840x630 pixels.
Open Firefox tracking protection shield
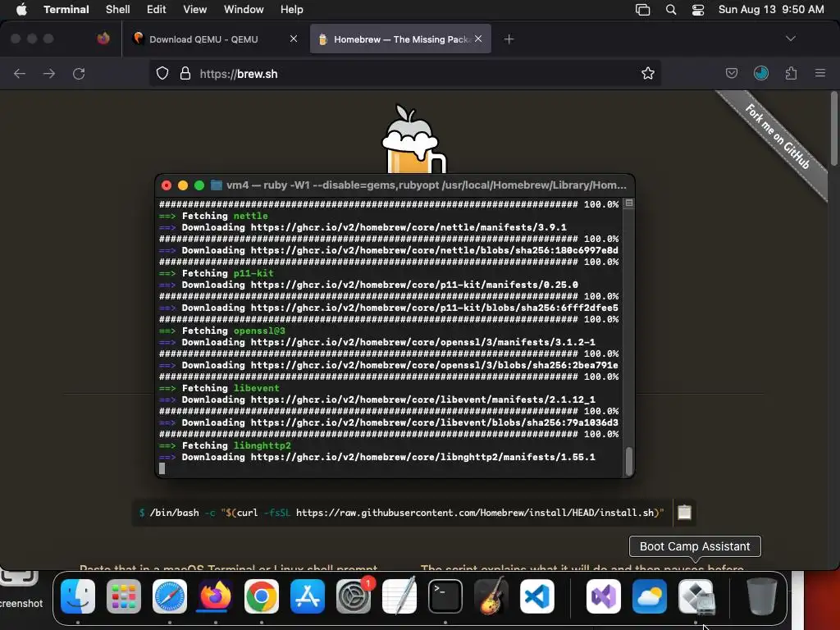162,73
